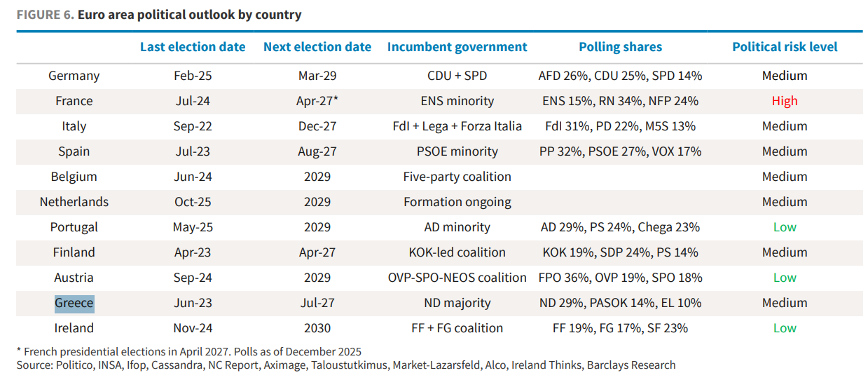Click France's next election date "Apr-27*"

[x=317, y=101]
